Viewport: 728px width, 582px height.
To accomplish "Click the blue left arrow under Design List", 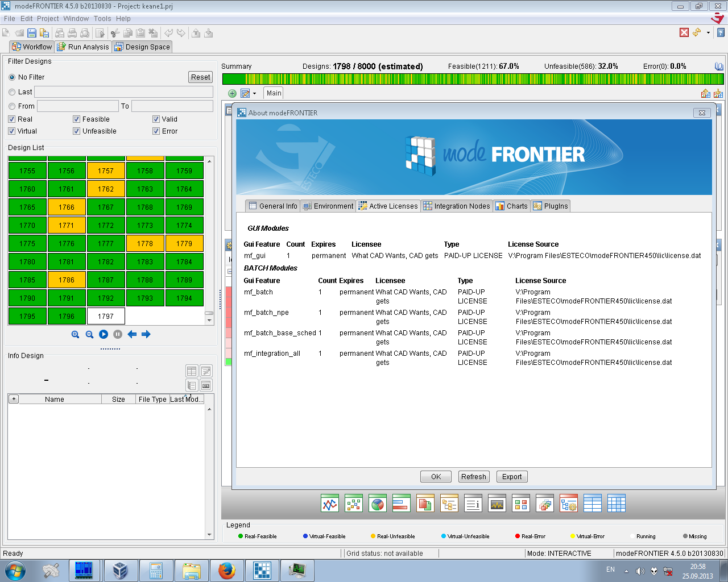I will click(x=132, y=334).
